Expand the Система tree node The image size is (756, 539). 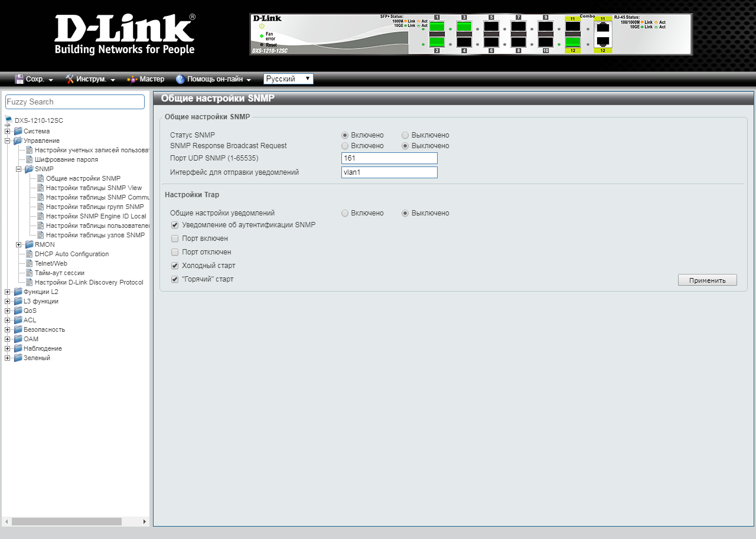click(x=7, y=131)
